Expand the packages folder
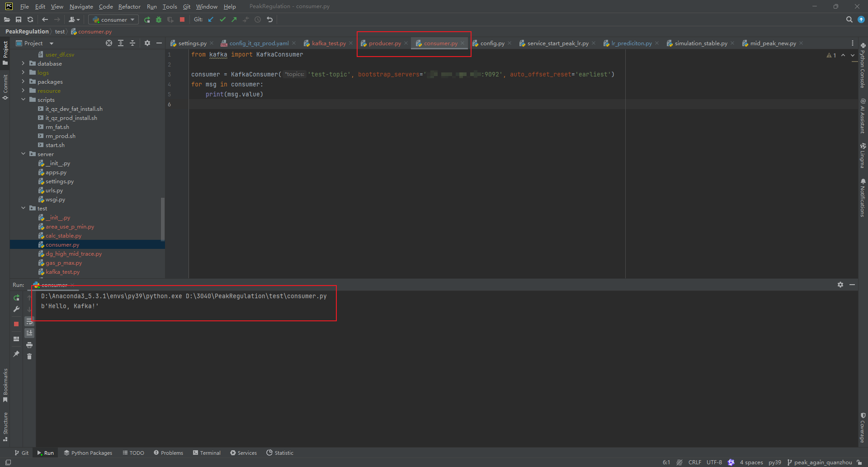The image size is (868, 467). (x=23, y=81)
